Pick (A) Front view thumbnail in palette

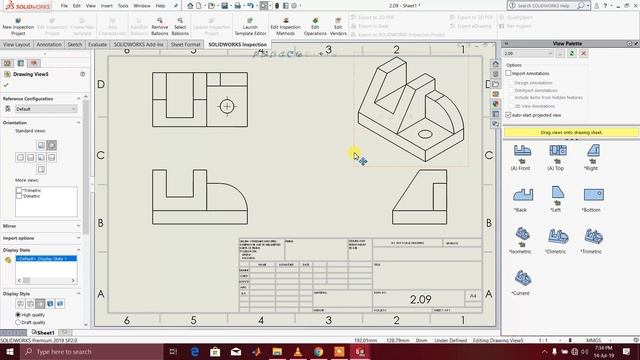[522, 151]
